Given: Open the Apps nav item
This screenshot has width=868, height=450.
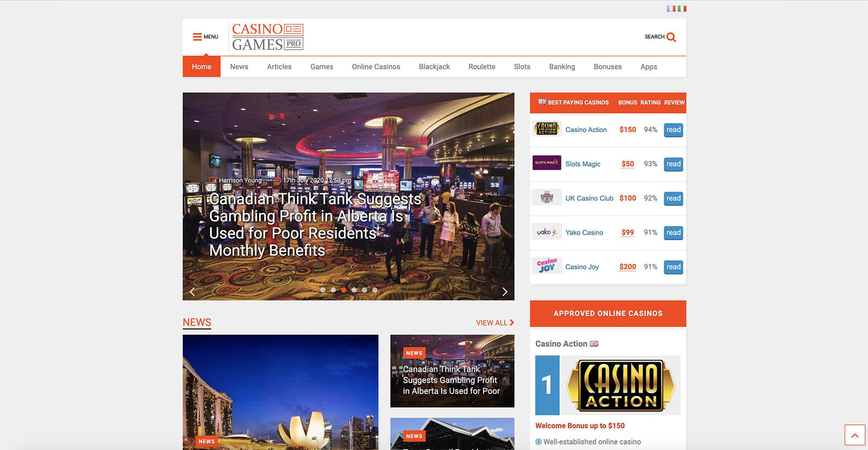Looking at the screenshot, I should pos(649,66).
